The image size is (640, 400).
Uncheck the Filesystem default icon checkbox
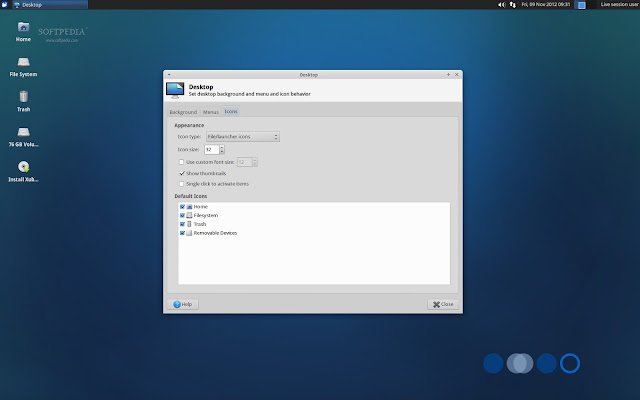(x=182, y=216)
